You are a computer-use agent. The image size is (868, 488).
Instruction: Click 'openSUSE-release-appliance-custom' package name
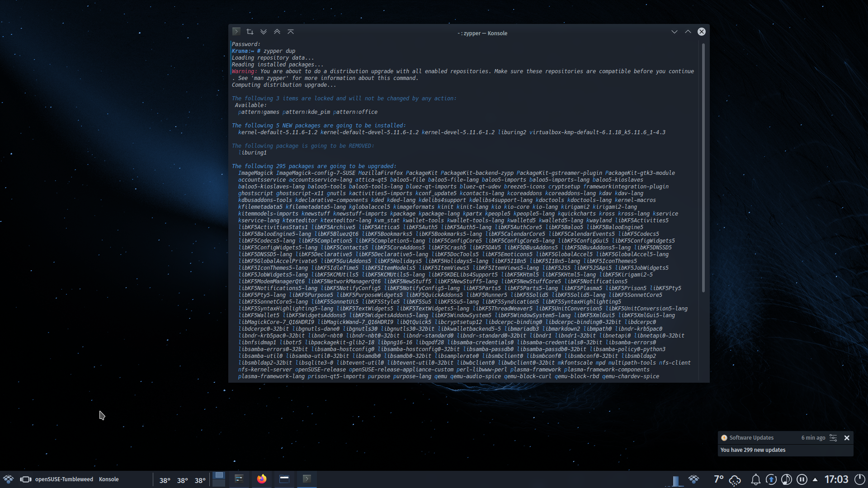click(x=401, y=370)
